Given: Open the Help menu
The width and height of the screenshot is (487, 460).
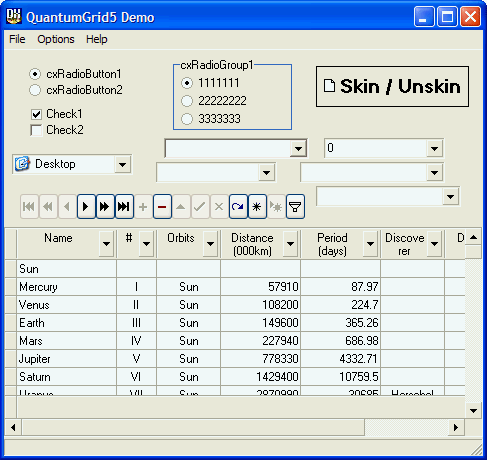Looking at the screenshot, I should pos(97,39).
